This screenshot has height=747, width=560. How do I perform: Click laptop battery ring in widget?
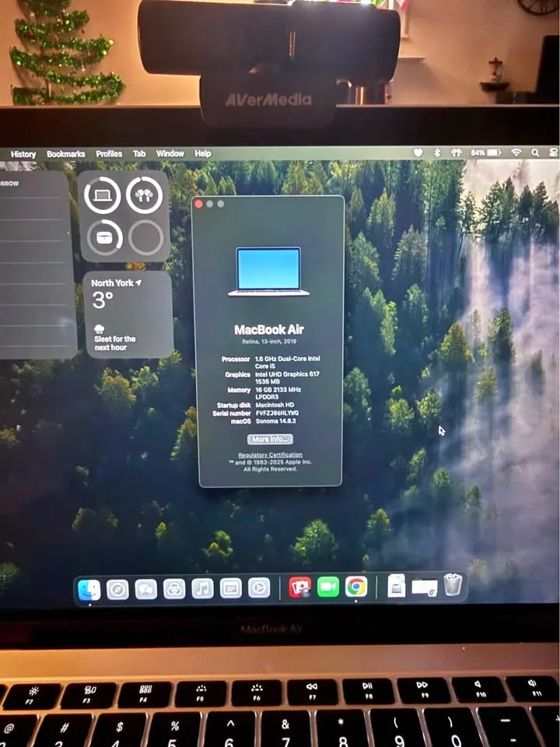coord(103,195)
